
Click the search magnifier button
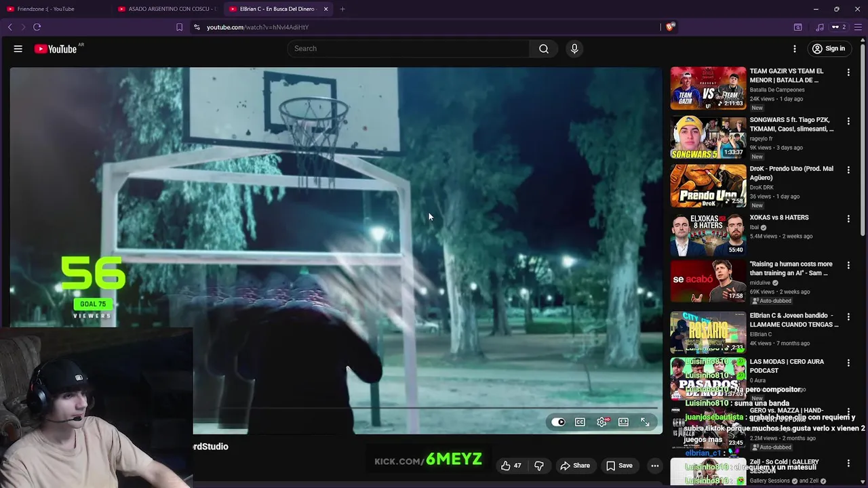544,49
